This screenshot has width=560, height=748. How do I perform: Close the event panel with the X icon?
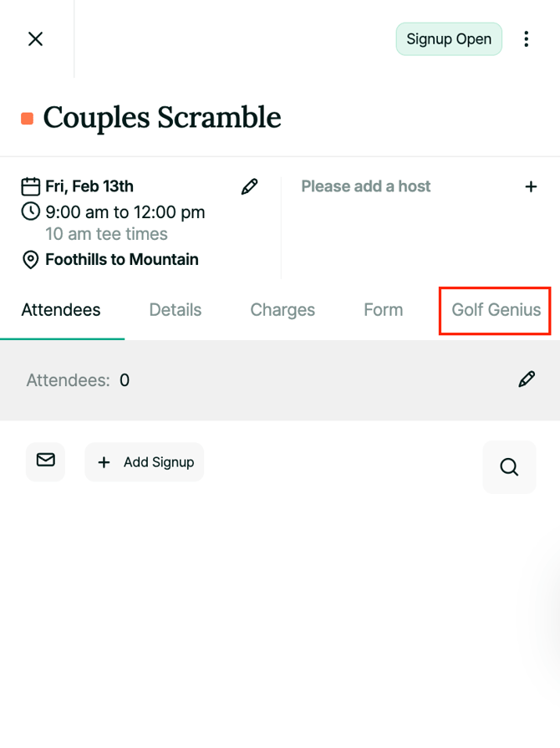coord(35,39)
